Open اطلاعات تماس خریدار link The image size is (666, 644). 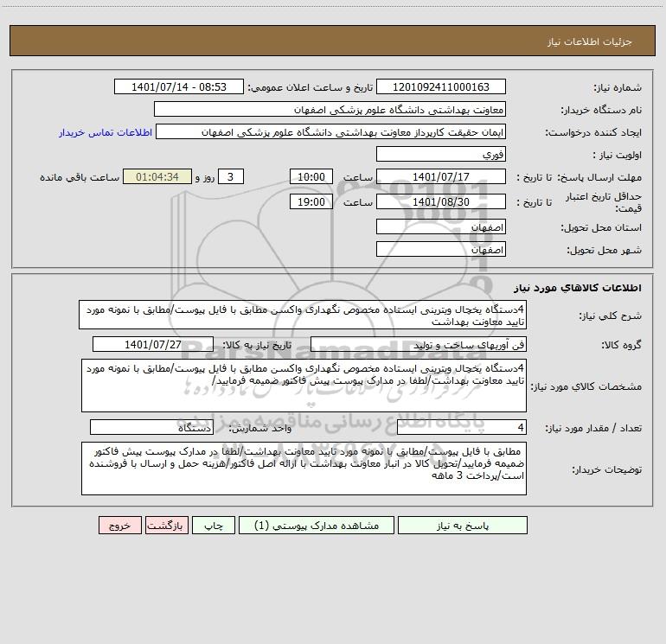pyautogui.click(x=106, y=132)
